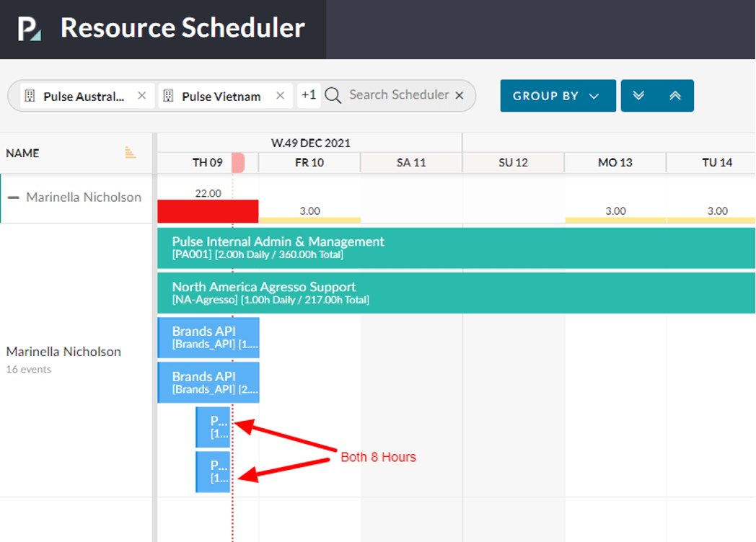Click the Resource Scheduler title
This screenshot has height=542, width=756.
point(183,28)
